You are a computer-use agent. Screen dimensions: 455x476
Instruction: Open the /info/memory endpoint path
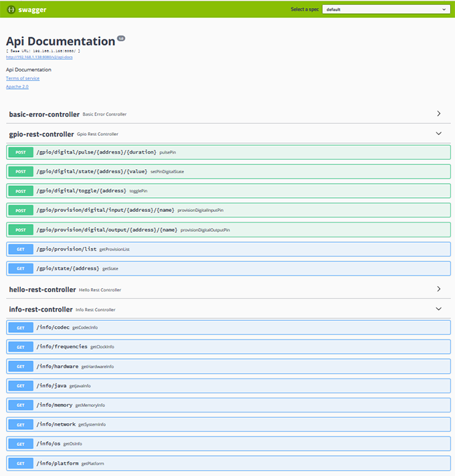54,405
